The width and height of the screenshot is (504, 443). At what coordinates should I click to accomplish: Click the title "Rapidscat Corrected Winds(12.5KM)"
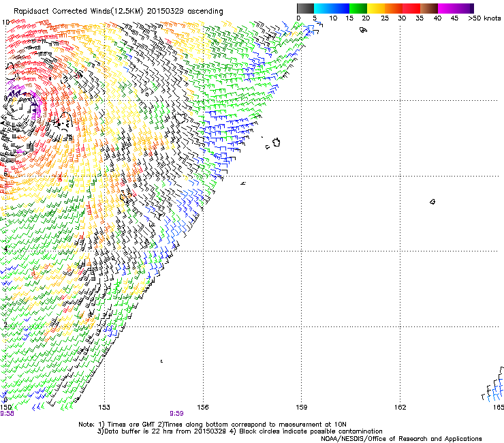point(78,12)
